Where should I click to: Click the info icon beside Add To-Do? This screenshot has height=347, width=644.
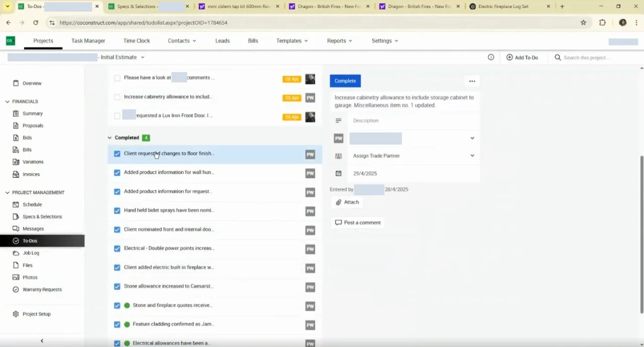491,57
